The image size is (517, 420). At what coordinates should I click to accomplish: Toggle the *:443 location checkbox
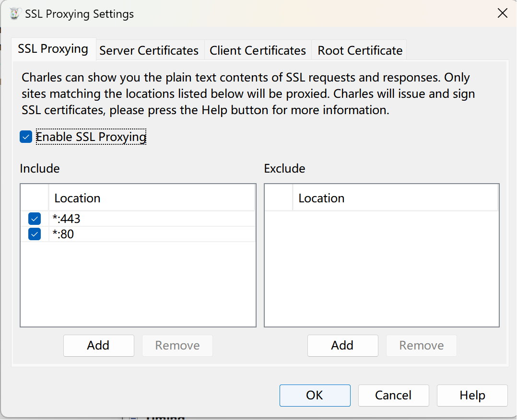pos(35,219)
